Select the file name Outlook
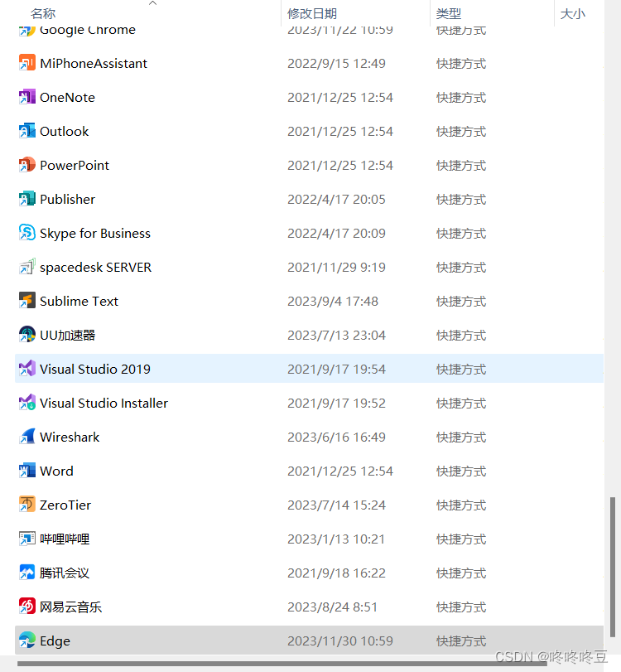The image size is (621, 672). click(65, 131)
